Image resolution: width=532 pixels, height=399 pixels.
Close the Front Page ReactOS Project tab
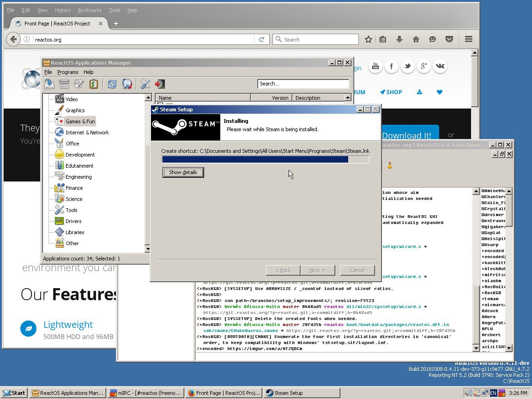100,24
